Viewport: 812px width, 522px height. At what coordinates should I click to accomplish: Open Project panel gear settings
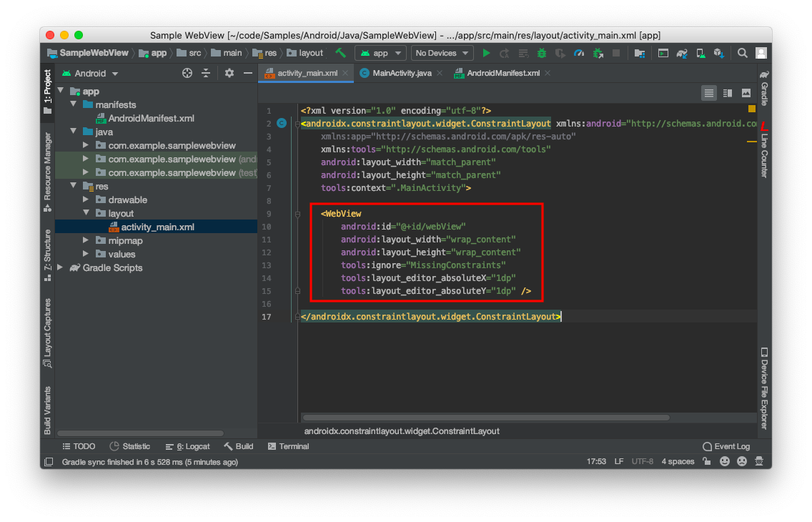tap(229, 73)
